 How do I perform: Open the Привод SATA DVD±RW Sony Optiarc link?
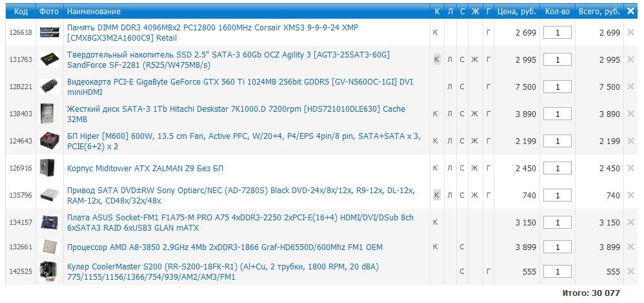tap(241, 196)
